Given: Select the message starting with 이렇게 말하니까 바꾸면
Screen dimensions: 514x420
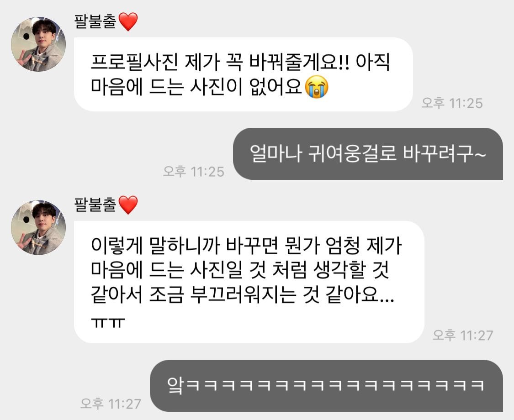Looking at the screenshot, I should click(x=249, y=282).
